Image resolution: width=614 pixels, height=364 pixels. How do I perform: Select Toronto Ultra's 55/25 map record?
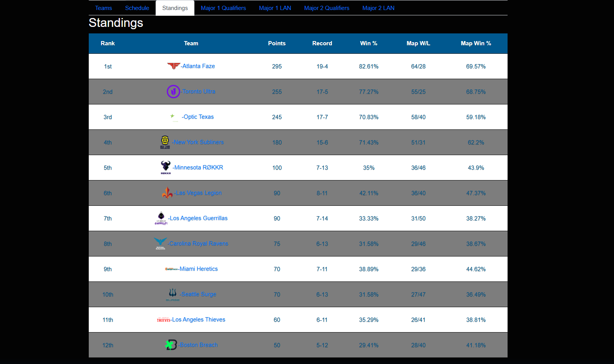418,92
